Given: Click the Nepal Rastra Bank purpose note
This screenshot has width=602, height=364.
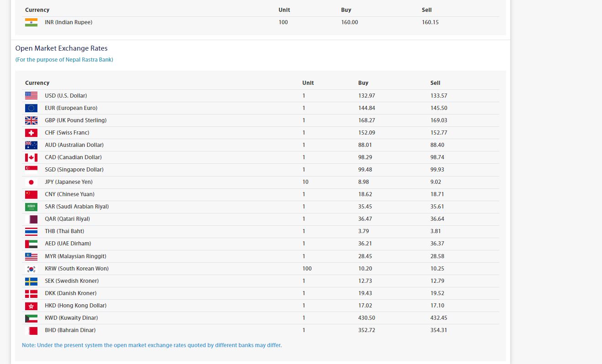Looking at the screenshot, I should click(64, 60).
